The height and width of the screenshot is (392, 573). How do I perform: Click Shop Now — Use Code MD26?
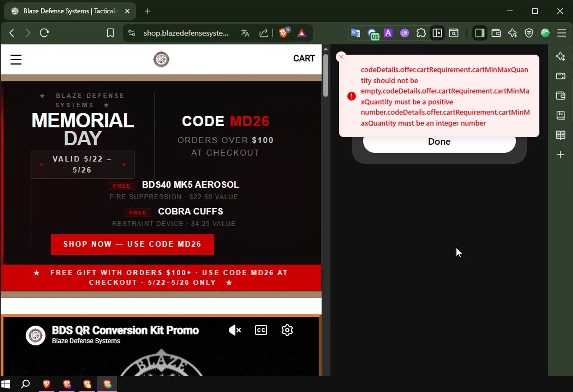coord(132,244)
